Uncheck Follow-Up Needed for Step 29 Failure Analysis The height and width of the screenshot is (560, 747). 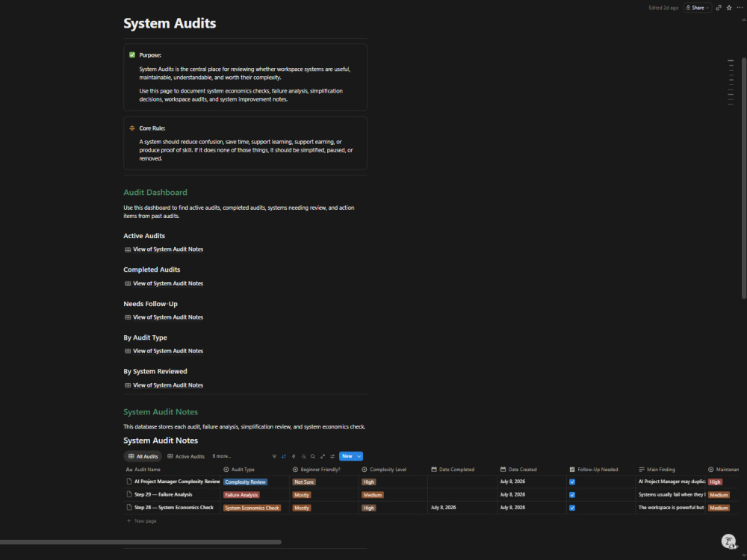[572, 495]
